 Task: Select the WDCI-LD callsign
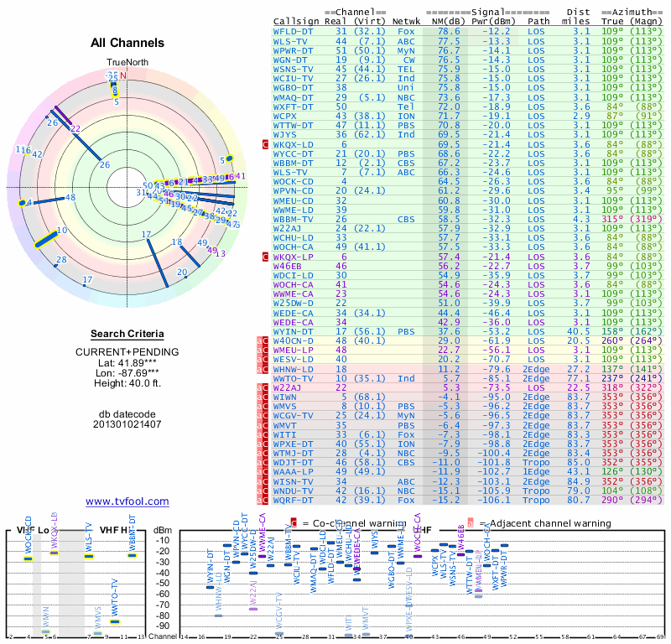[293, 276]
